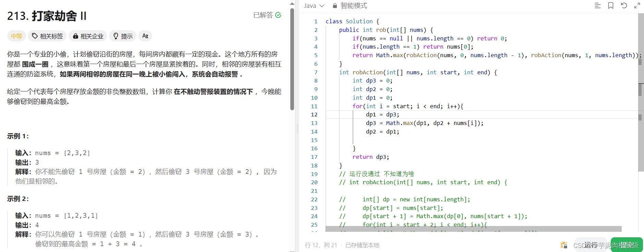
Task: Click the green 提交 submit button
Action: click(x=627, y=245)
